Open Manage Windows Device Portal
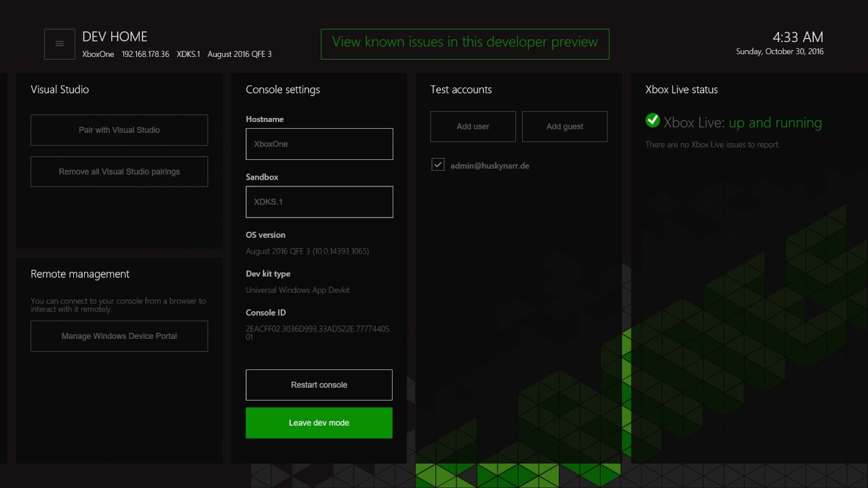This screenshot has height=488, width=868. tap(119, 336)
